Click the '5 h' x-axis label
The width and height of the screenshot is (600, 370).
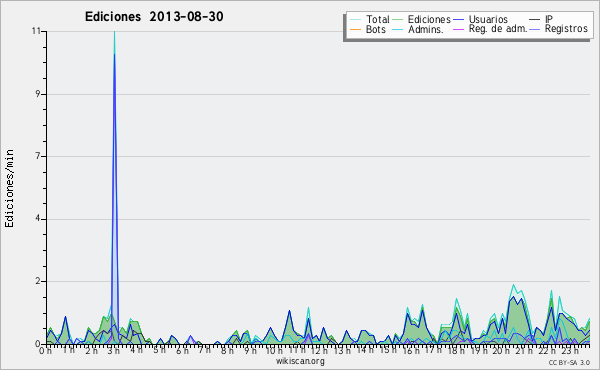click(159, 350)
